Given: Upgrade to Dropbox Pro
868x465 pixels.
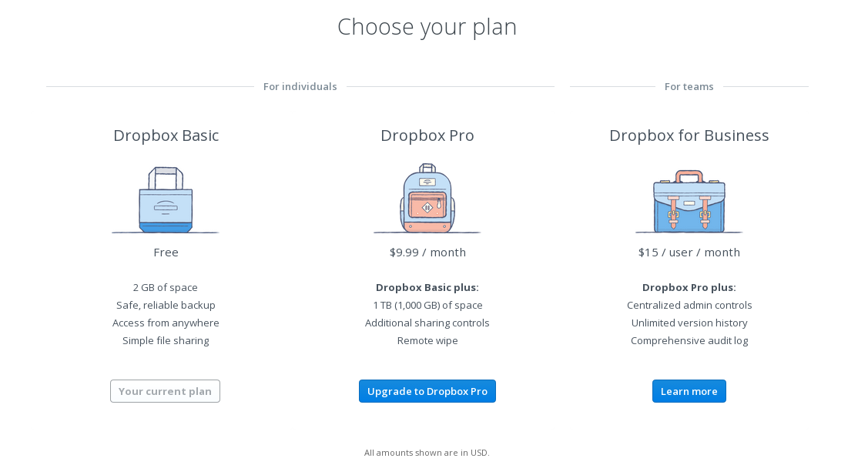Looking at the screenshot, I should click(427, 391).
